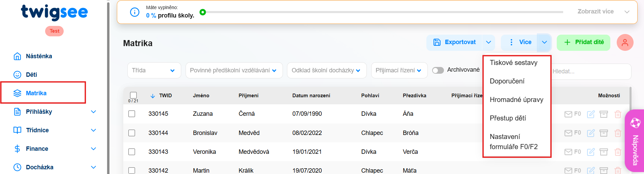This screenshot has width=644, height=174.
Task: Open the user profile avatar icon
Action: click(x=625, y=42)
